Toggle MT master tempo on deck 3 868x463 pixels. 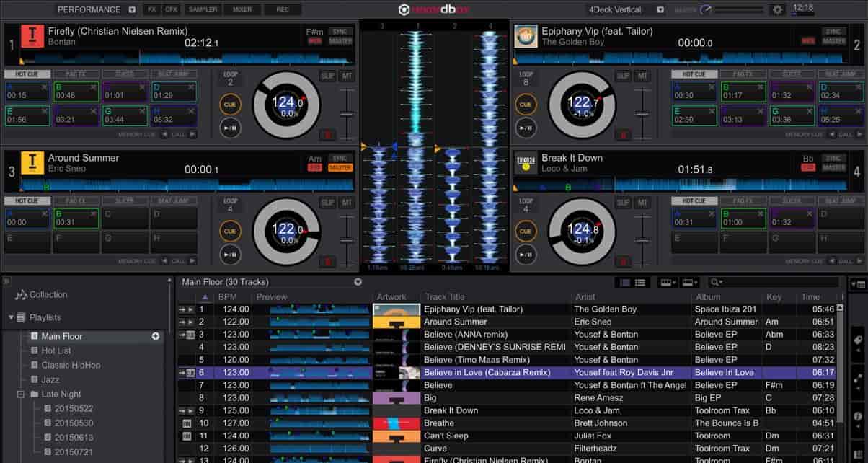[347, 203]
